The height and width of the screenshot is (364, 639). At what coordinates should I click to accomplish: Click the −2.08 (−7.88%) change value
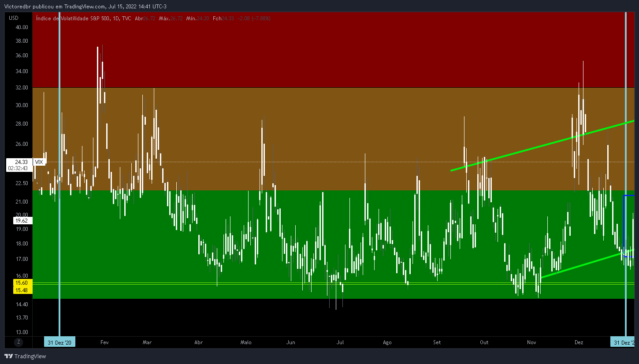253,18
